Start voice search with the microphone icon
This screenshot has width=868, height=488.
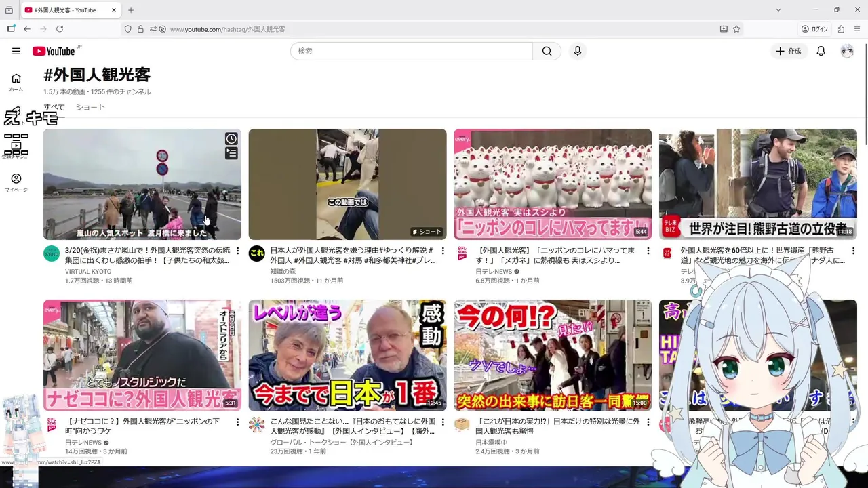[x=577, y=51]
